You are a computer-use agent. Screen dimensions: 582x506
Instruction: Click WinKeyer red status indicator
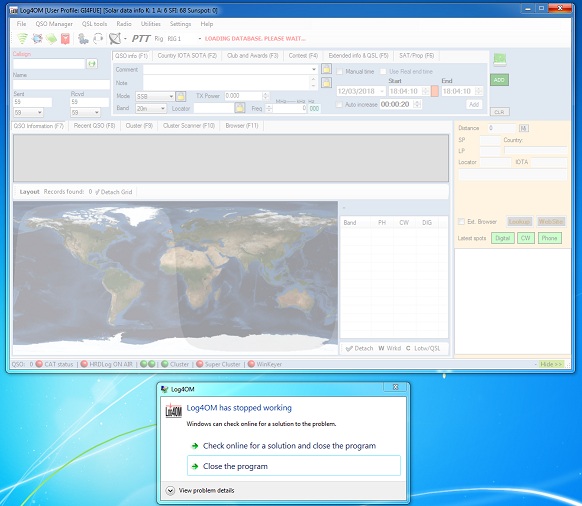[x=251, y=364]
